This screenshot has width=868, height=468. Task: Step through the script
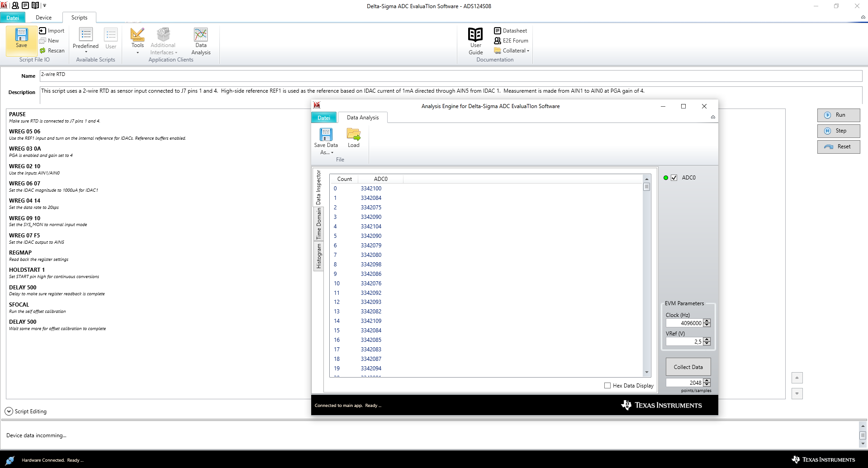coord(839,131)
